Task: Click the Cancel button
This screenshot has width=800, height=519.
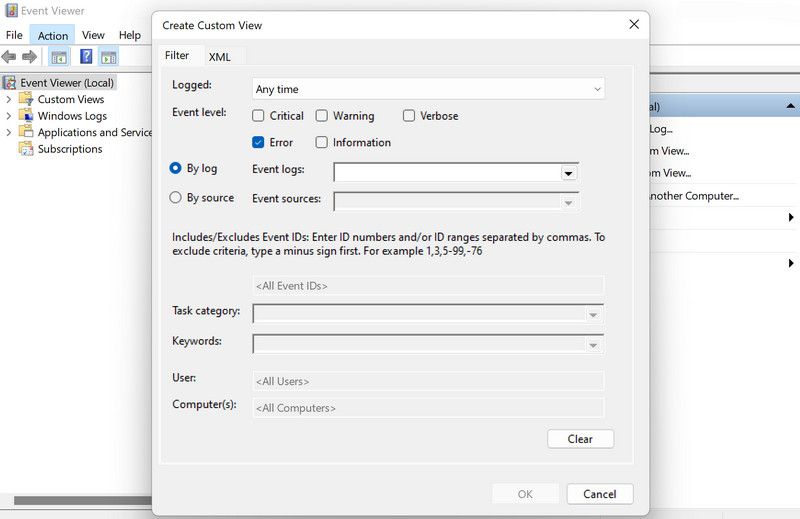Action: [599, 494]
